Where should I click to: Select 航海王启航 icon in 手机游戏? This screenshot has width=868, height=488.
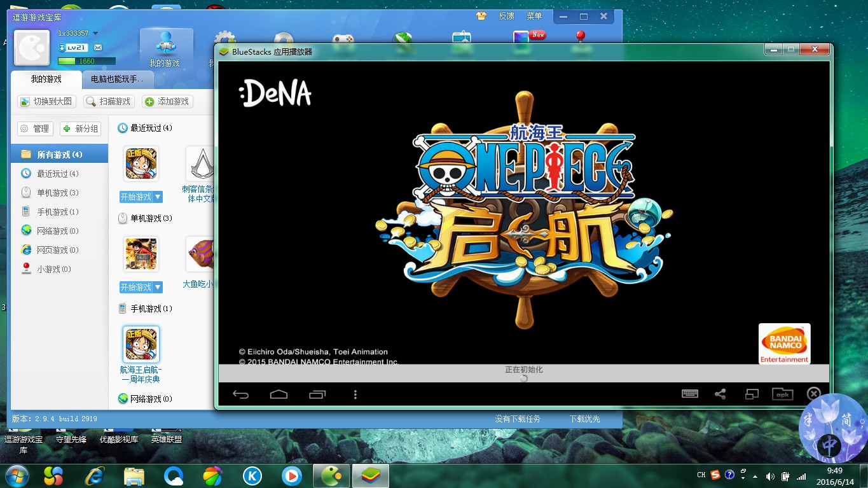pyautogui.click(x=141, y=344)
